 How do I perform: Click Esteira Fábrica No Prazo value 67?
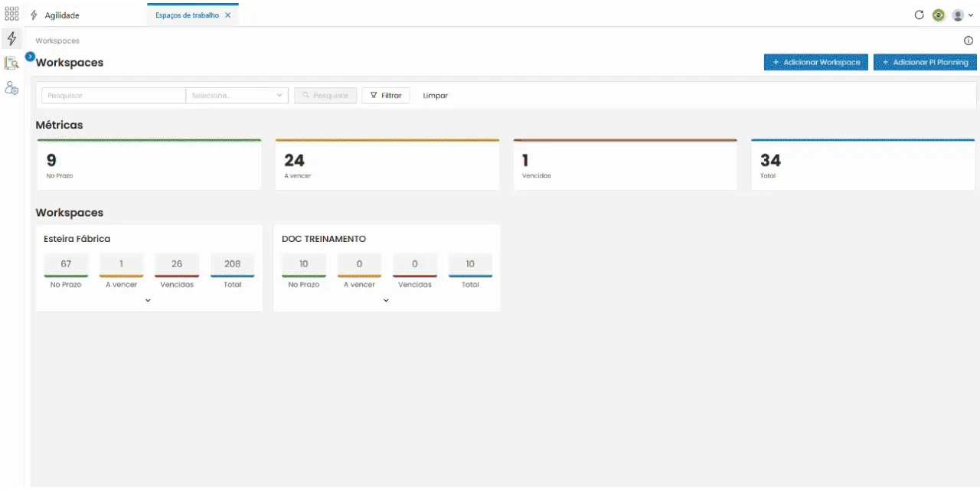(66, 264)
